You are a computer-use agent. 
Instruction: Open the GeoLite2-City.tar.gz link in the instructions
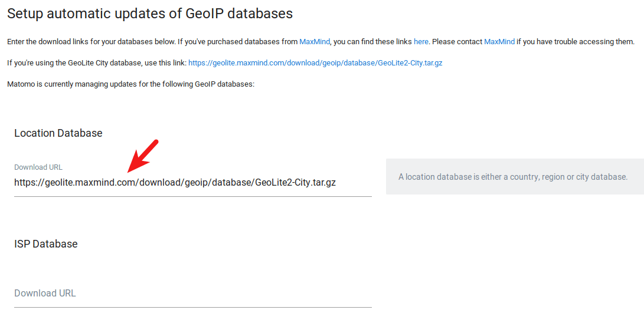pos(315,62)
